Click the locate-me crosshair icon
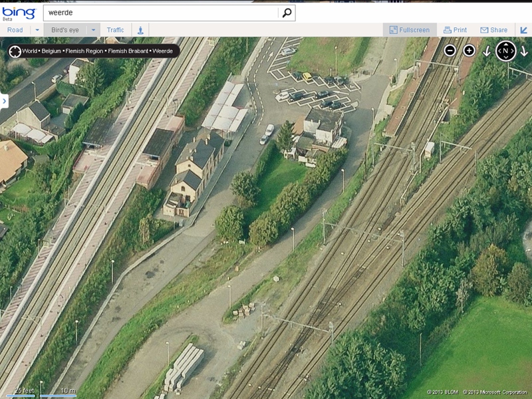Image resolution: width=532 pixels, height=399 pixels. point(14,51)
